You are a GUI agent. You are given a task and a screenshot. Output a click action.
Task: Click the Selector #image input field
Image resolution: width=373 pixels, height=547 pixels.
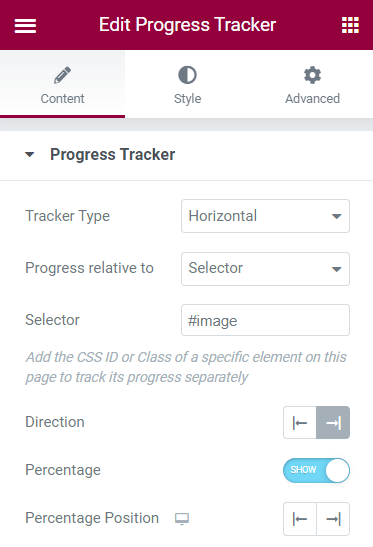265,320
